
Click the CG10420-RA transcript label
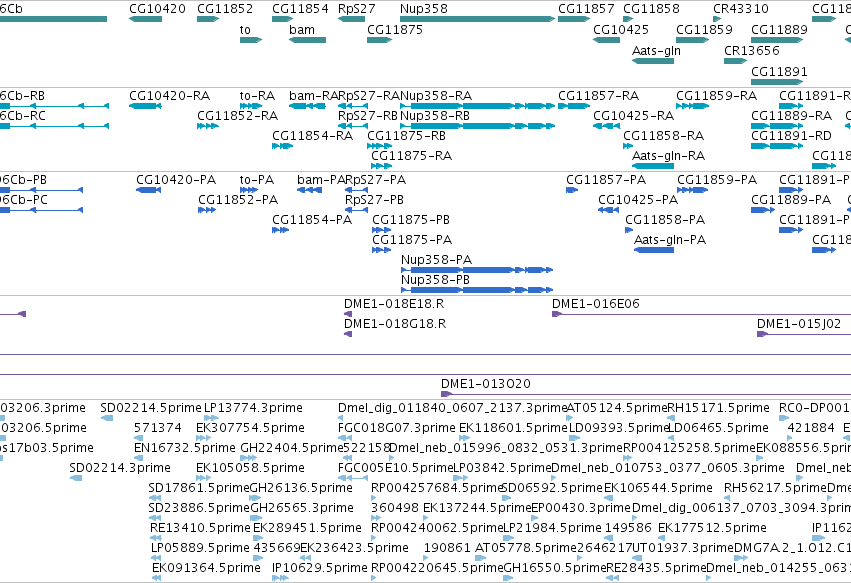pyautogui.click(x=169, y=96)
